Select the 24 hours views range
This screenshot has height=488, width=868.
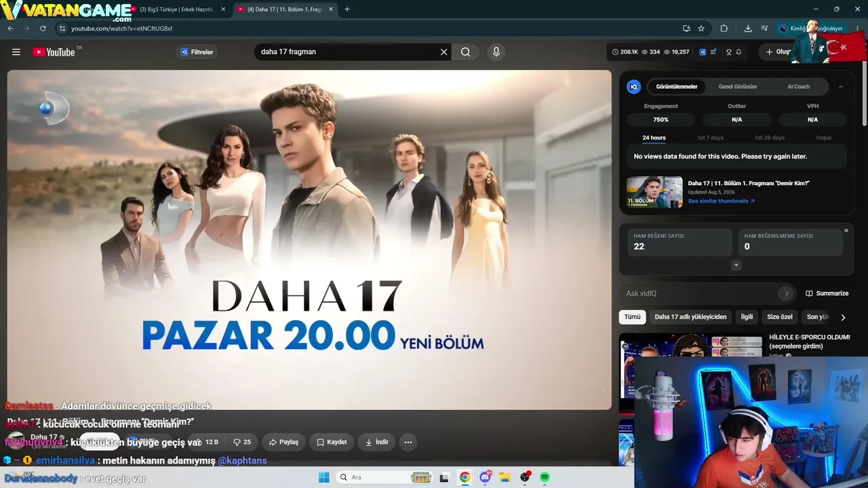654,138
